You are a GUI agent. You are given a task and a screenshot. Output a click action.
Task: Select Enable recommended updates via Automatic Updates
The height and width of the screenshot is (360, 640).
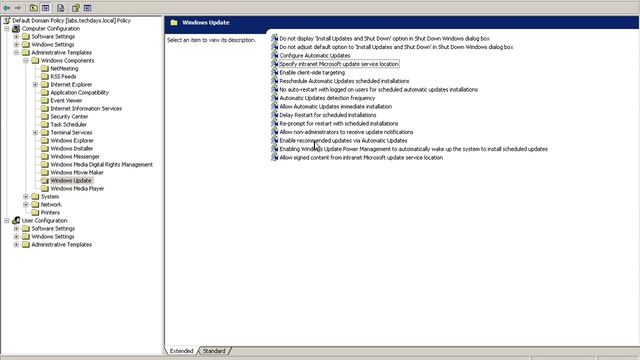[x=343, y=140]
